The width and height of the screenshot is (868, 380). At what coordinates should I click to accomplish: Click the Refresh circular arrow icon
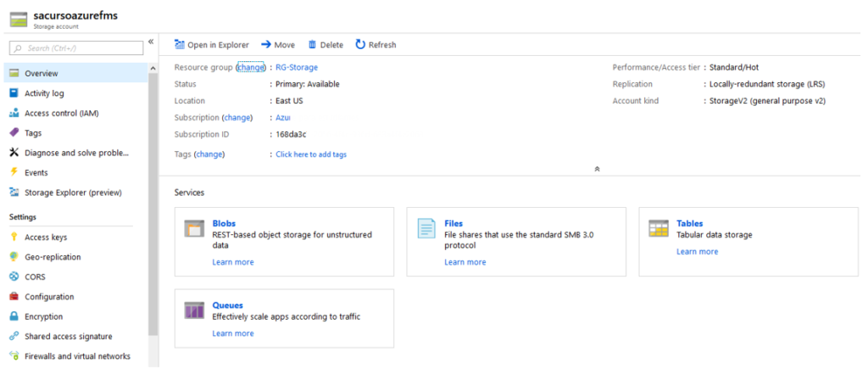pyautogui.click(x=360, y=44)
